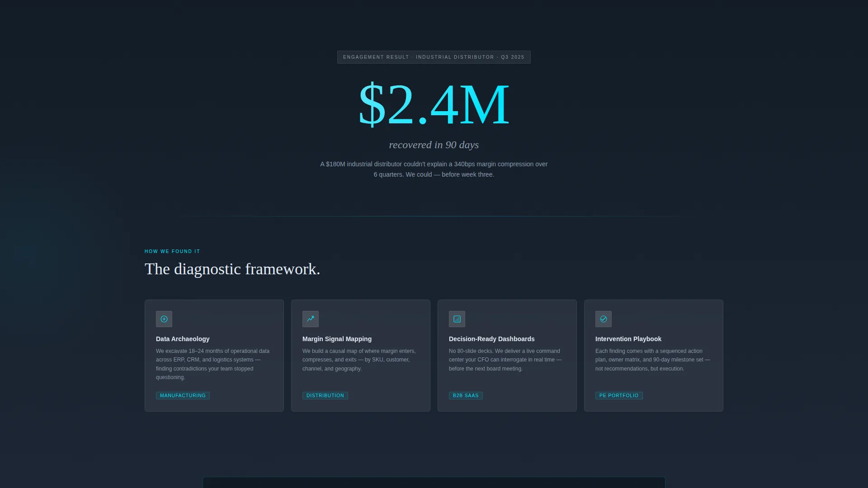
Task: Click 'The diagnostic framework.' heading
Action: click(232, 269)
